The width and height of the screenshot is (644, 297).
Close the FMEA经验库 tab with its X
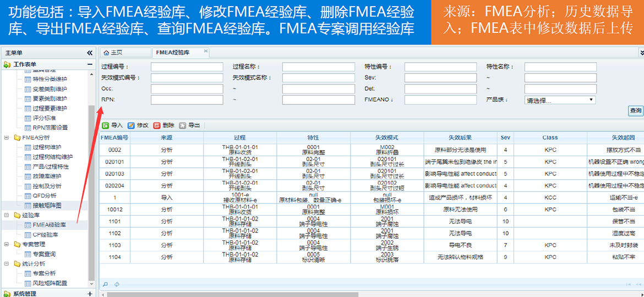pos(206,51)
